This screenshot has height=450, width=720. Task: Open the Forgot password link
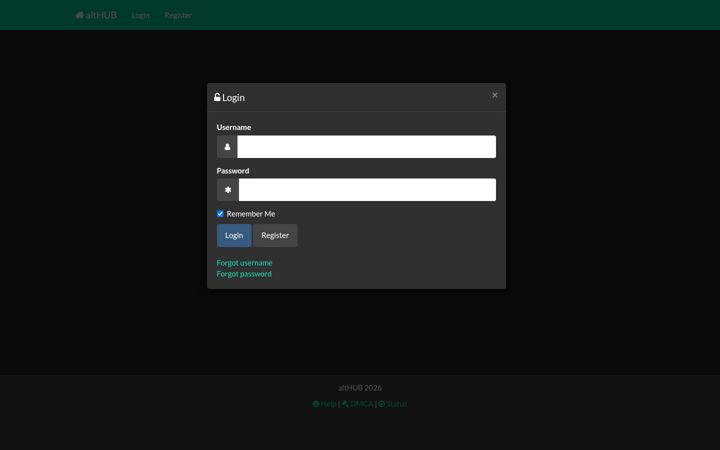(x=244, y=274)
